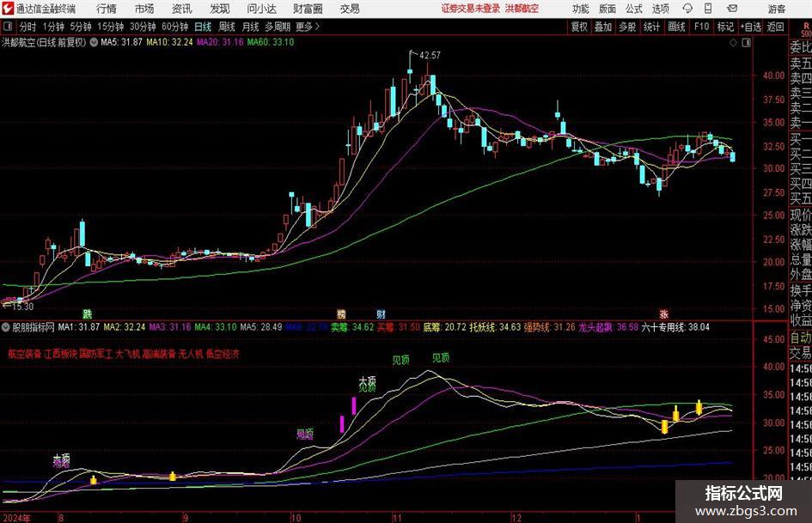The height and width of the screenshot is (523, 812).
Task: Switch to the 5分钟 period tab
Action: coord(80,27)
